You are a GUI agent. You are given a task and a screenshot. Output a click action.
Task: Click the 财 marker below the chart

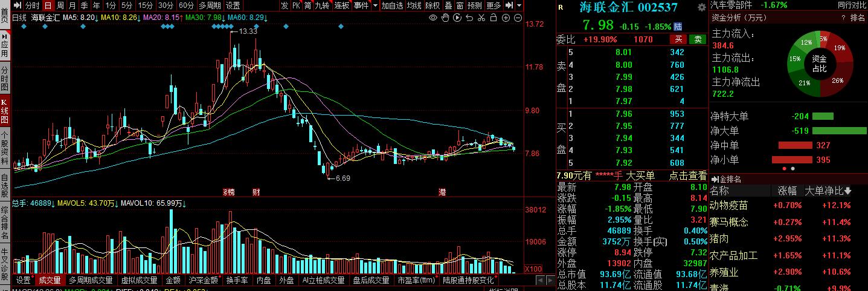[x=256, y=192]
